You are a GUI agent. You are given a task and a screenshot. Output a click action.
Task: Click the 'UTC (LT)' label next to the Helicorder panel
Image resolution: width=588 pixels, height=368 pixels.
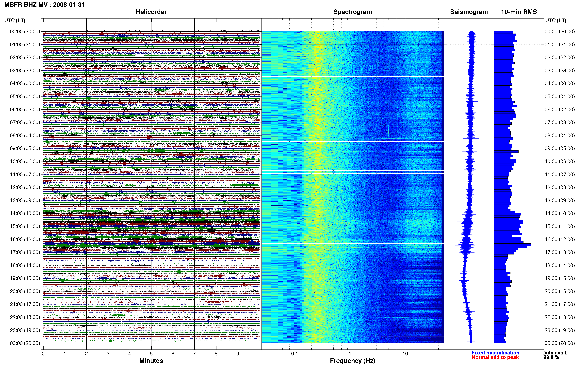15,20
